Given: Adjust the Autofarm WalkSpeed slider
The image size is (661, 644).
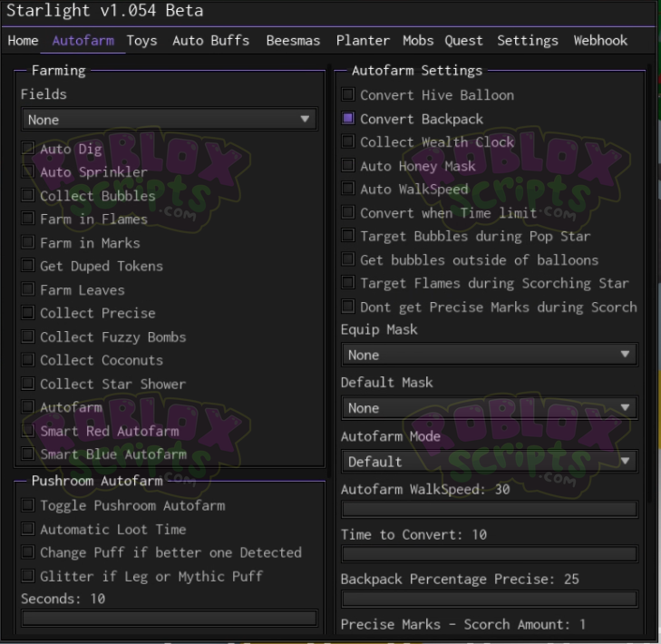Looking at the screenshot, I should click(x=489, y=510).
